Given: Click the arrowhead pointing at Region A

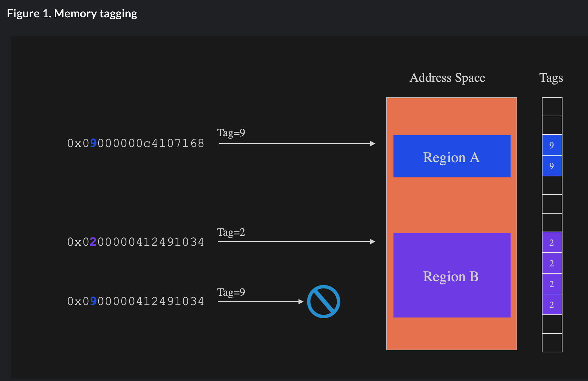Looking at the screenshot, I should [x=373, y=144].
